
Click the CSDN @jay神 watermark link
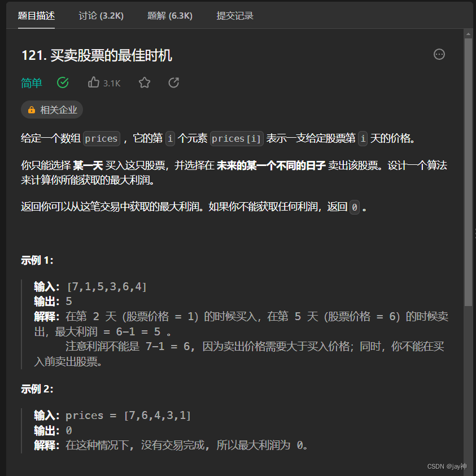[x=448, y=466]
